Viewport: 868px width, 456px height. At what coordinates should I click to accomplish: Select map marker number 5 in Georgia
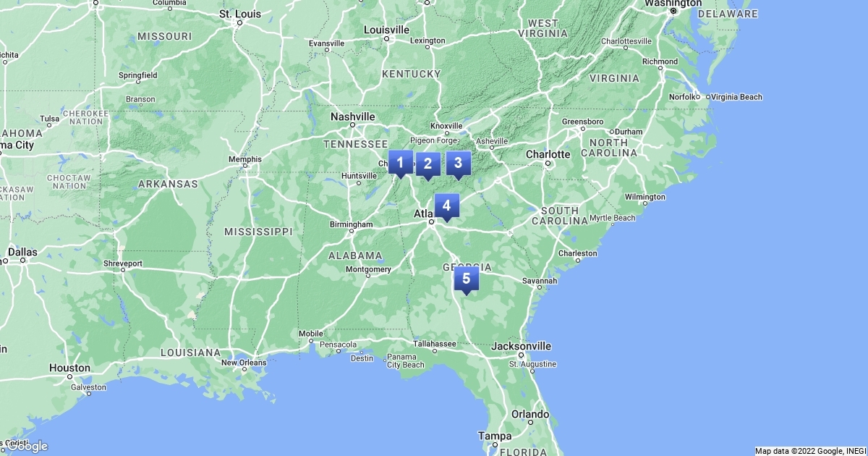(x=467, y=279)
